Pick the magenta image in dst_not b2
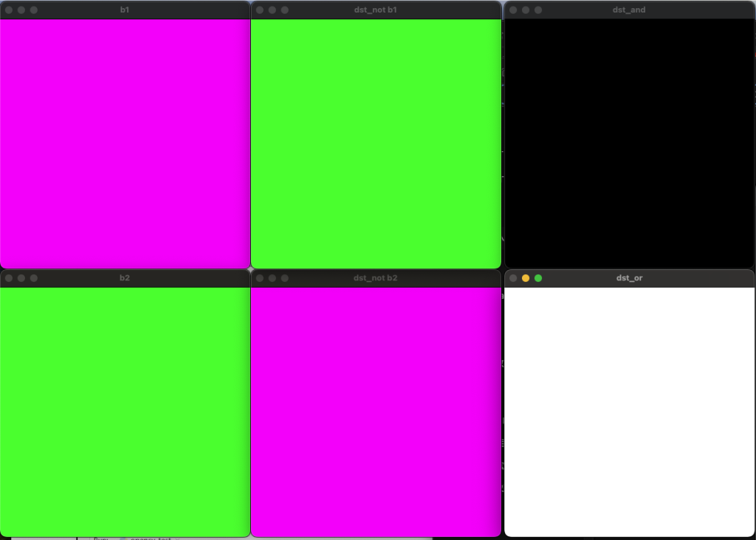The image size is (756, 540). tap(376, 411)
